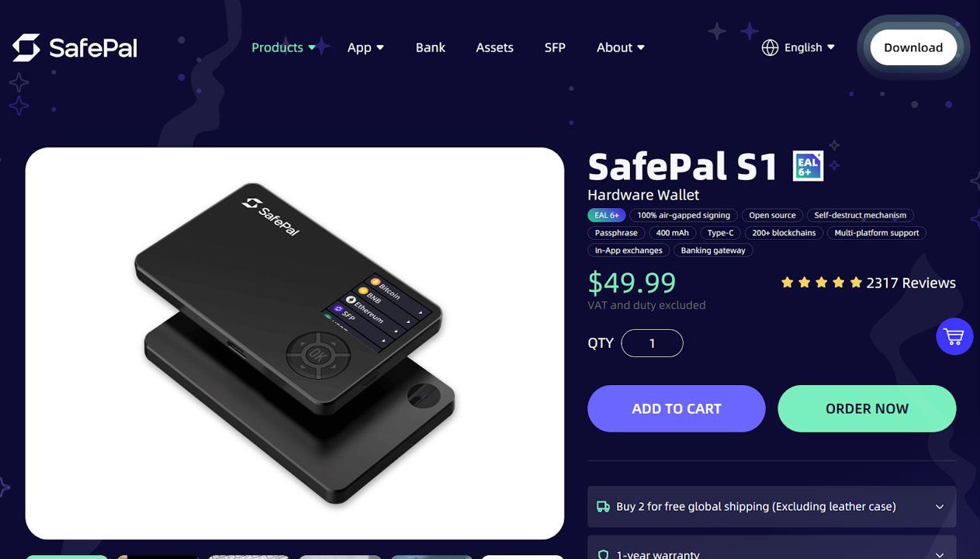Click the ADD TO CART button

(677, 408)
